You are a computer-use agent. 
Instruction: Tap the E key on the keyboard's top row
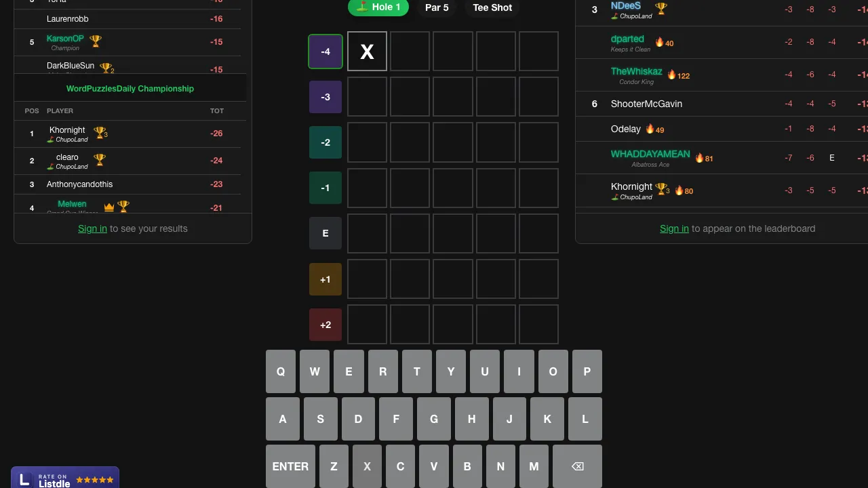(x=349, y=371)
